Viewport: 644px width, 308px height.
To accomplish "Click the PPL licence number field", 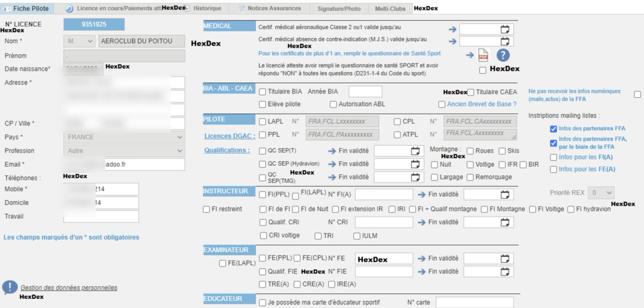I will point(342,135).
